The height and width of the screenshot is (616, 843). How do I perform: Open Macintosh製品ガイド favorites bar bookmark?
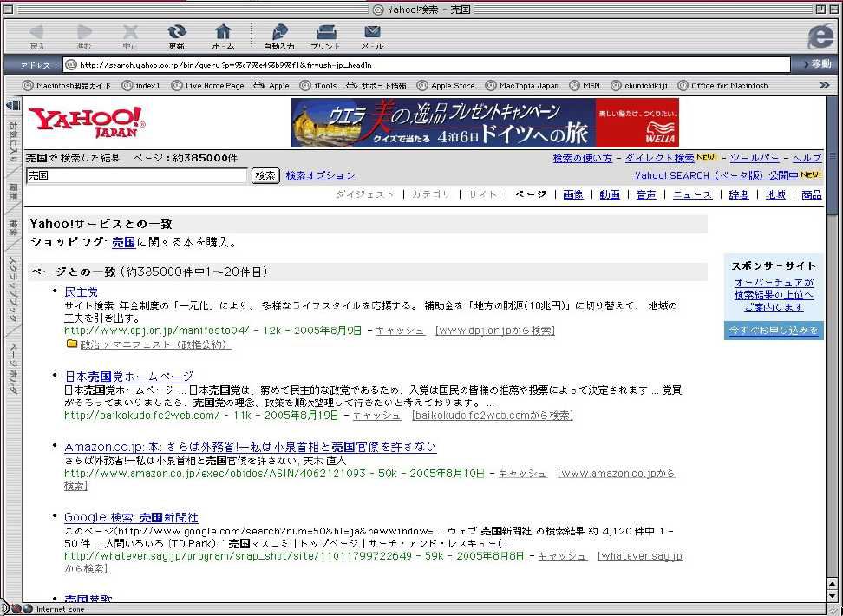tap(67, 86)
